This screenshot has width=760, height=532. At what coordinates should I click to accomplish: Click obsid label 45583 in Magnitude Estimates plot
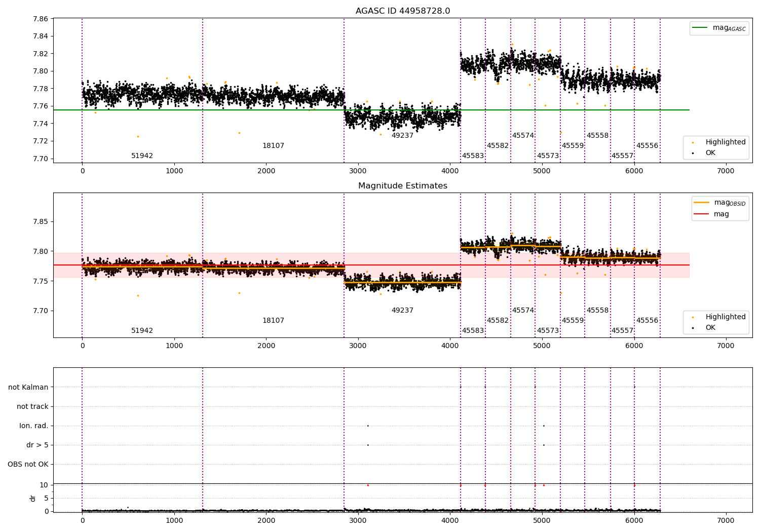pyautogui.click(x=473, y=331)
